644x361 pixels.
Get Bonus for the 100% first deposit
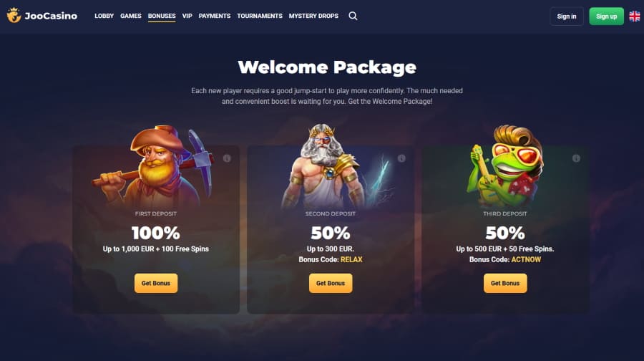click(x=156, y=284)
